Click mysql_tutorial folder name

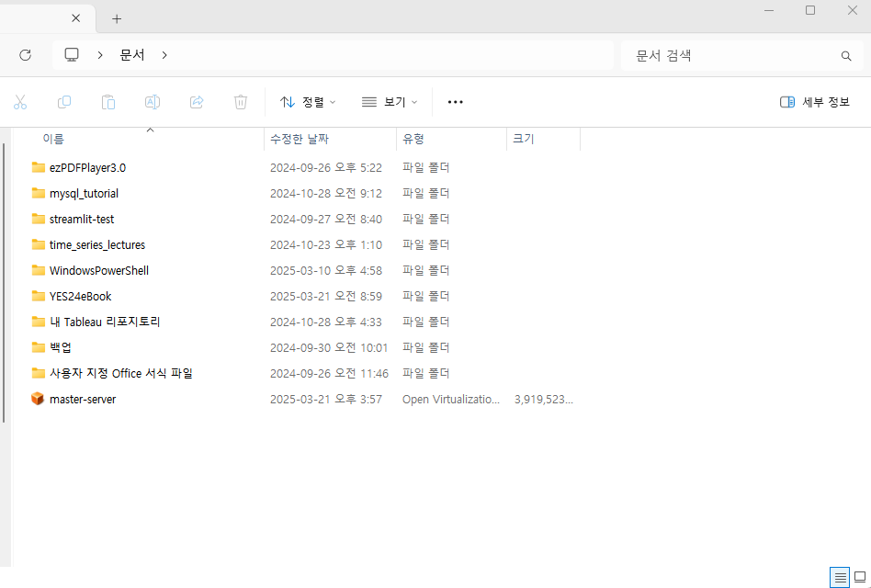[84, 193]
